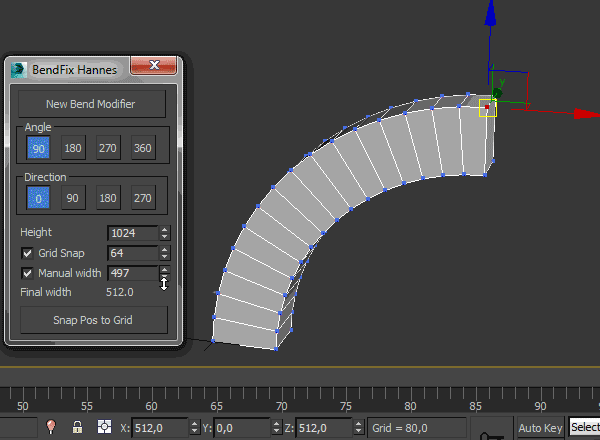Increase Height with the spinner up arrow

point(165,230)
